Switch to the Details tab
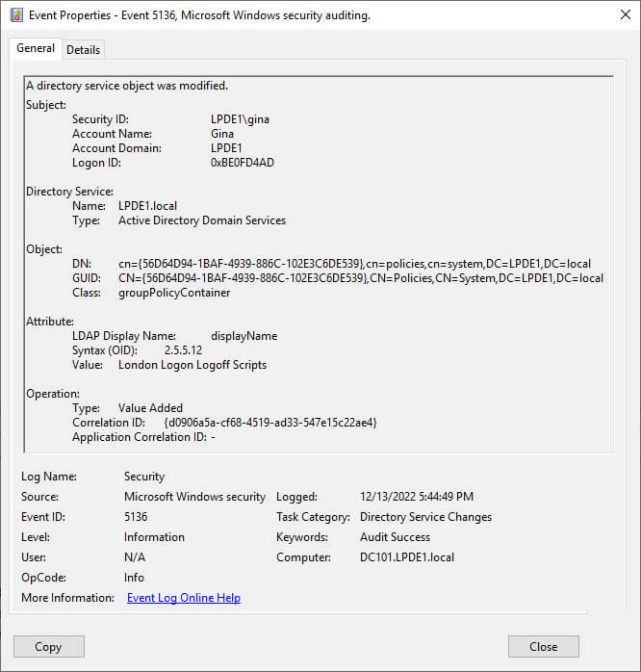 tap(83, 50)
